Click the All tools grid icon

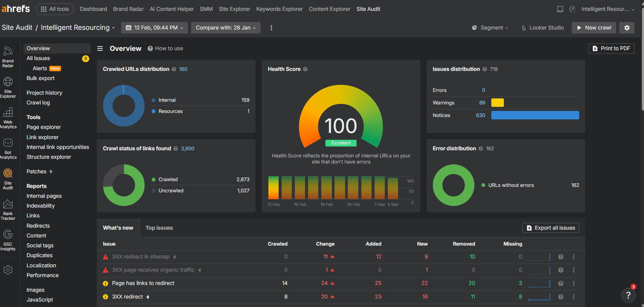tap(43, 9)
